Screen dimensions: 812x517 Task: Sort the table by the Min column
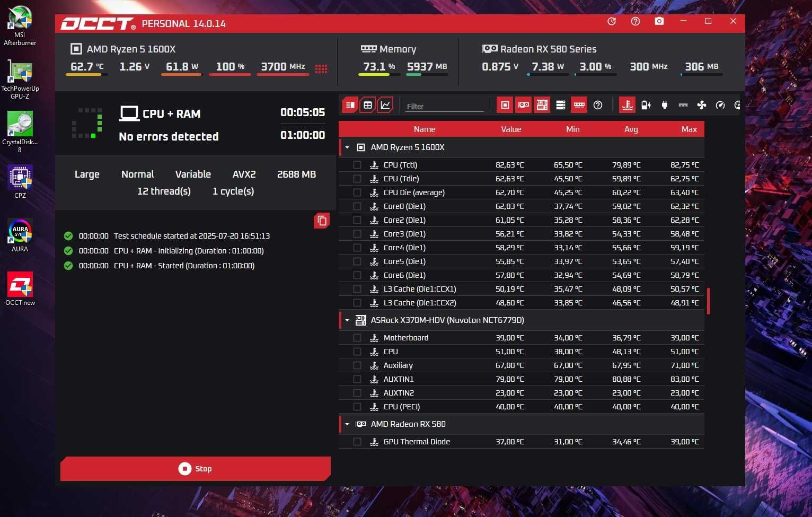point(573,129)
